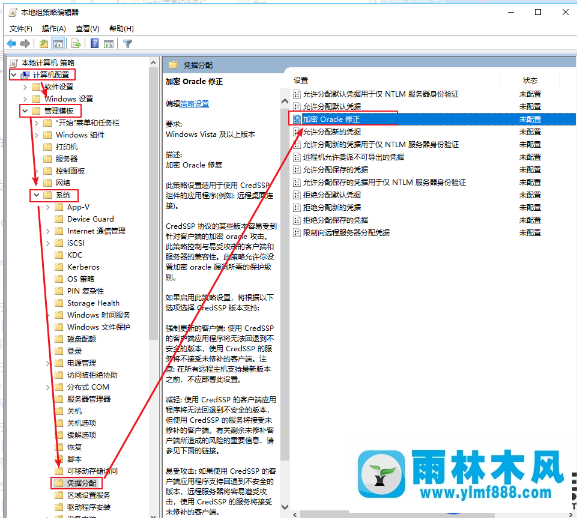
Task: Click the description pane scroll-up arrow
Action: coord(284,101)
